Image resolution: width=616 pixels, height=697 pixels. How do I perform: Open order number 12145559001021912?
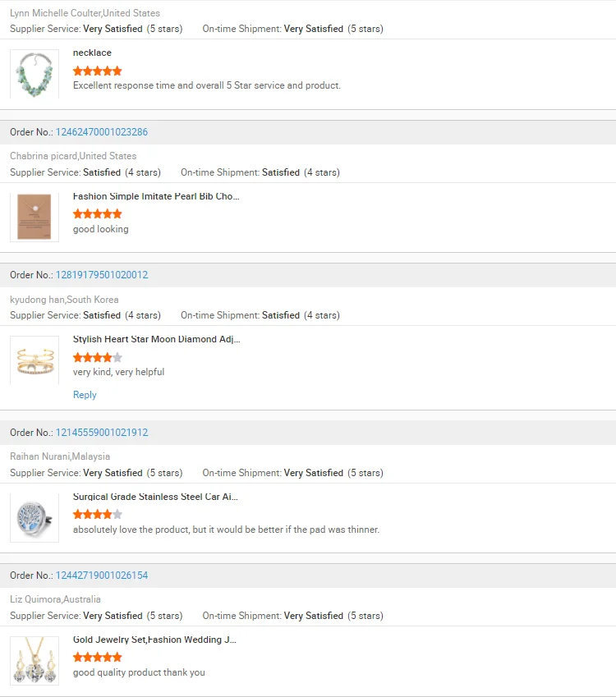[x=101, y=433]
